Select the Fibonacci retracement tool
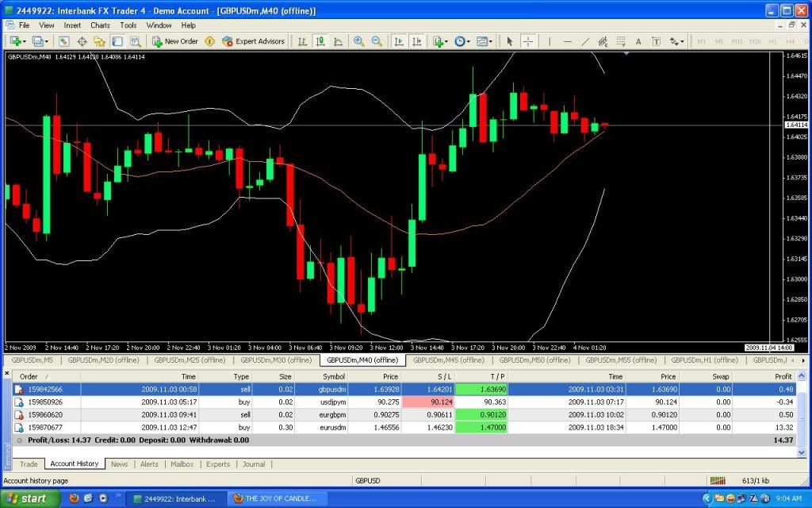 click(620, 41)
